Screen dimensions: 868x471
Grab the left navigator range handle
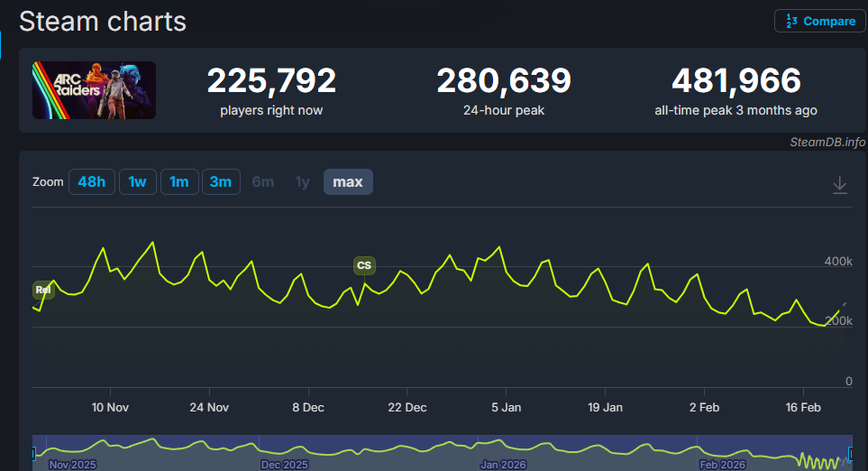(33, 454)
